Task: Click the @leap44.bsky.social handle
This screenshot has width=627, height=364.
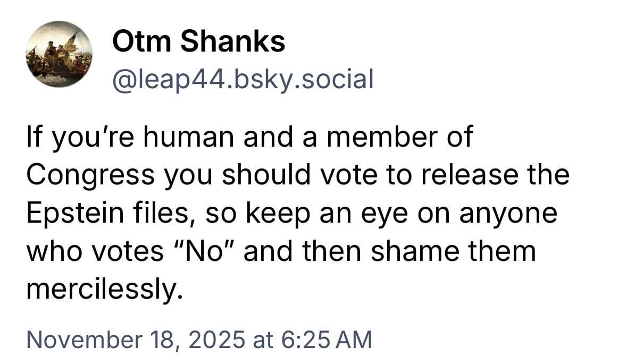Action: point(243,79)
